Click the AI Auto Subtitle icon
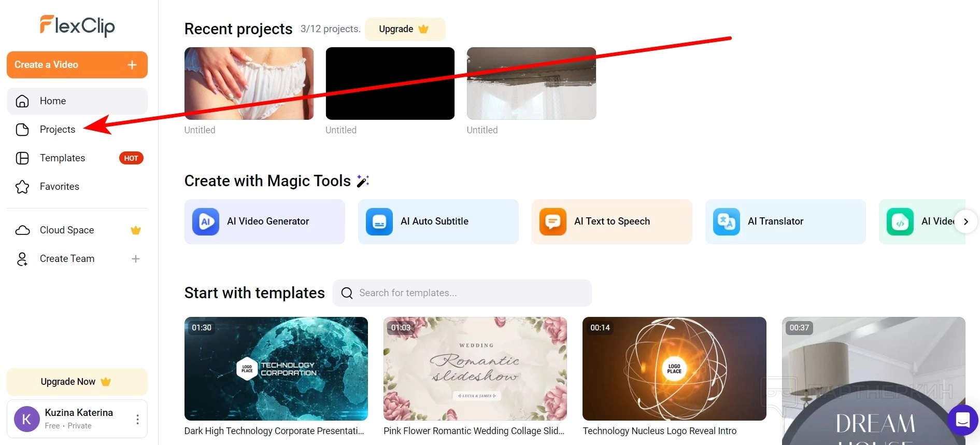This screenshot has width=980, height=445. 379,222
